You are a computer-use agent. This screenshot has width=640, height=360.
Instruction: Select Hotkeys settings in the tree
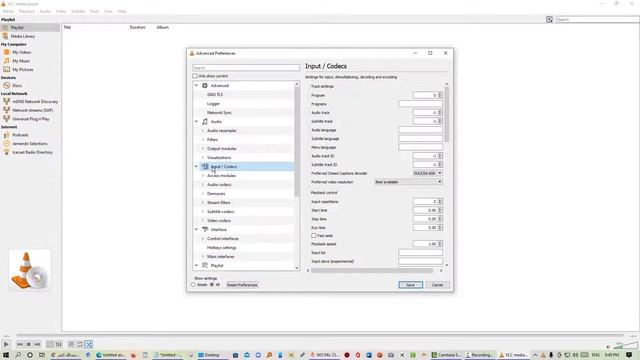222,247
